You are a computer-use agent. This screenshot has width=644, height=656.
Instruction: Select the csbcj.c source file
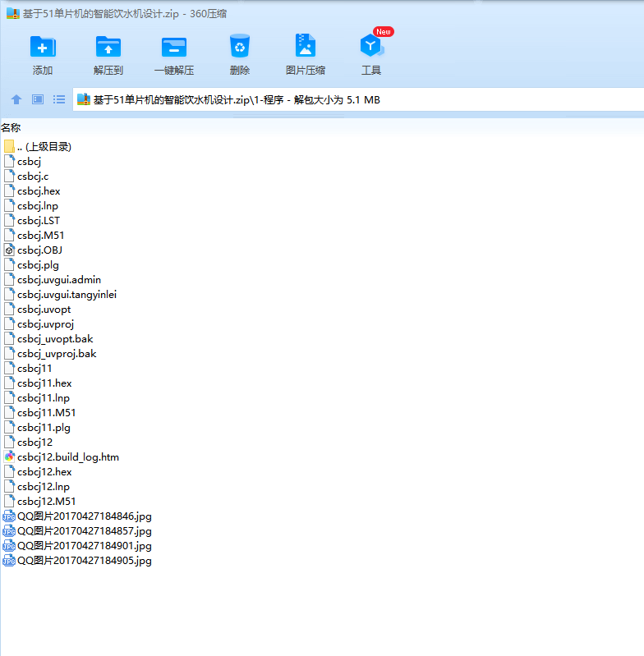coord(26,177)
